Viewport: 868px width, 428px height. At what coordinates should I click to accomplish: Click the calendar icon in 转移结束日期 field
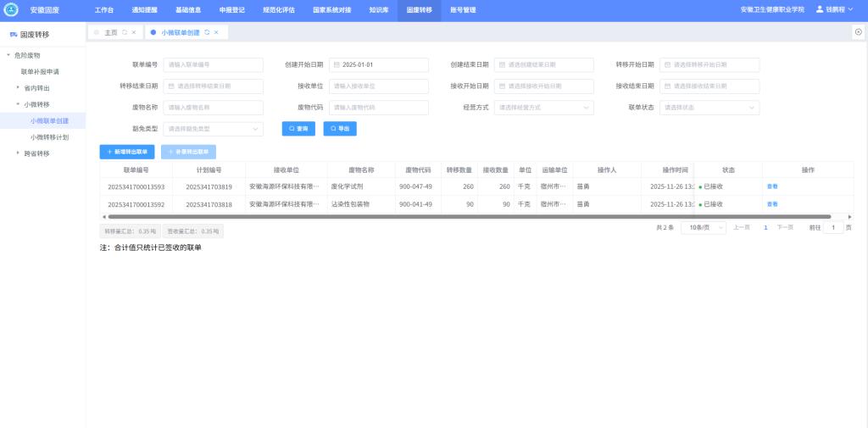tap(171, 86)
